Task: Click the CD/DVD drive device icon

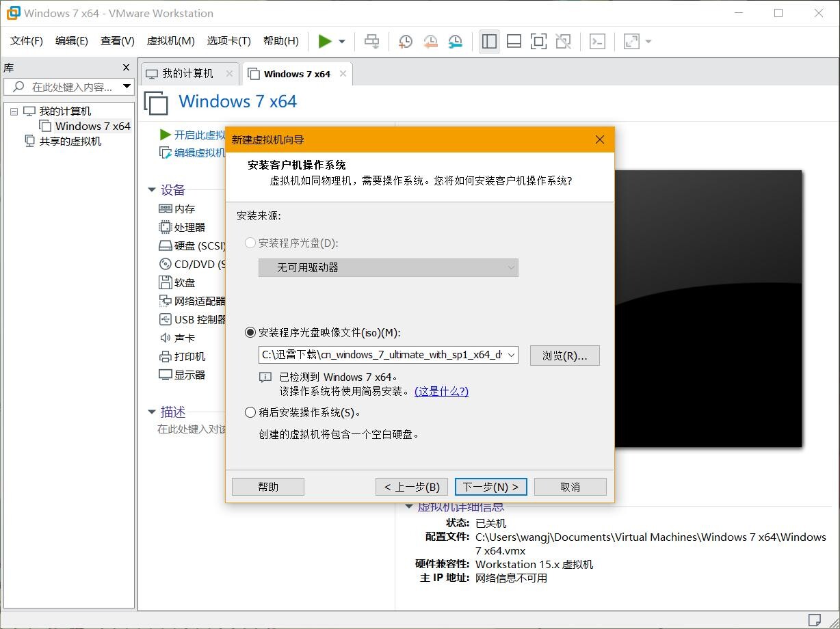Action: [x=166, y=264]
